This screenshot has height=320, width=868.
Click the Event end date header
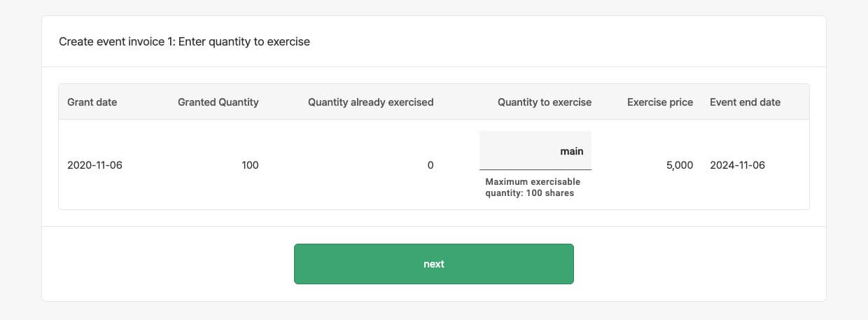click(x=745, y=102)
